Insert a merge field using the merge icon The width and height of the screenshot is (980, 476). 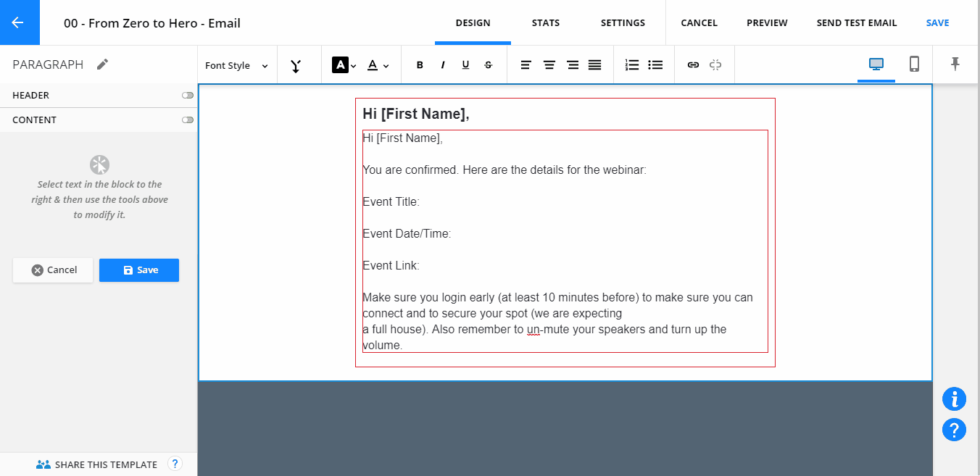click(296, 65)
